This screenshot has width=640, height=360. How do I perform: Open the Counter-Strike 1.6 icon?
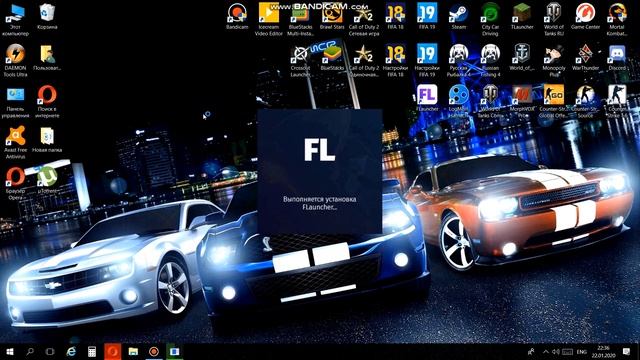617,101
